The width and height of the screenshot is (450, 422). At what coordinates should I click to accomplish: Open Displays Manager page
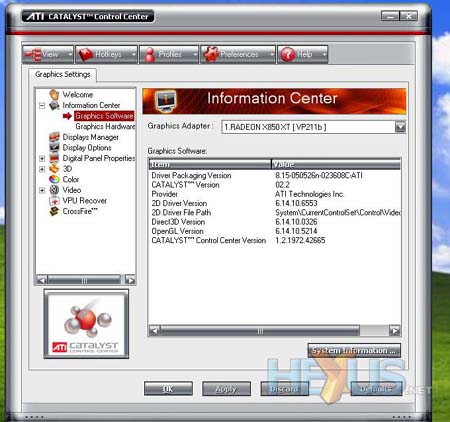90,137
